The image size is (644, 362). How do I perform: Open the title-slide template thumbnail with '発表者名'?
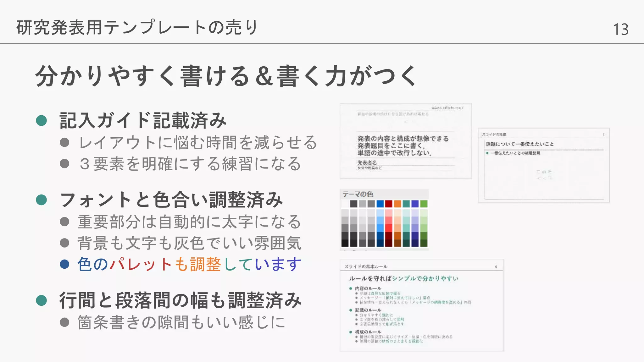(406, 141)
